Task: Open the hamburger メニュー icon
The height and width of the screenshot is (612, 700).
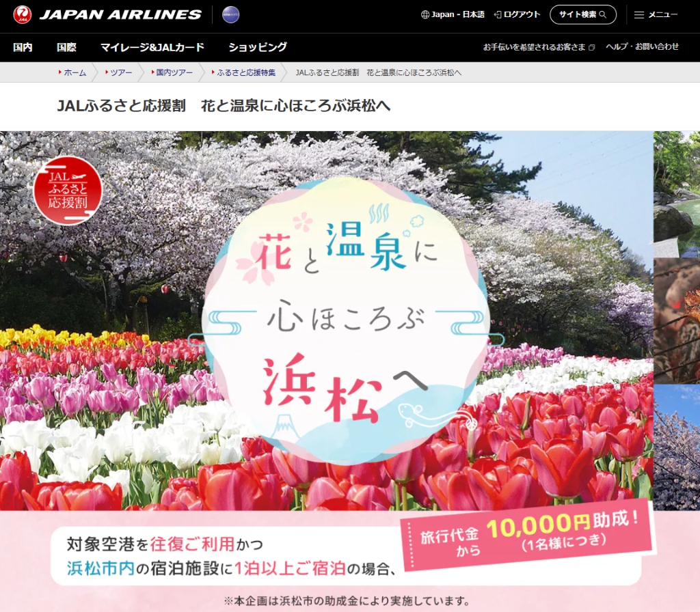Action: tap(639, 15)
